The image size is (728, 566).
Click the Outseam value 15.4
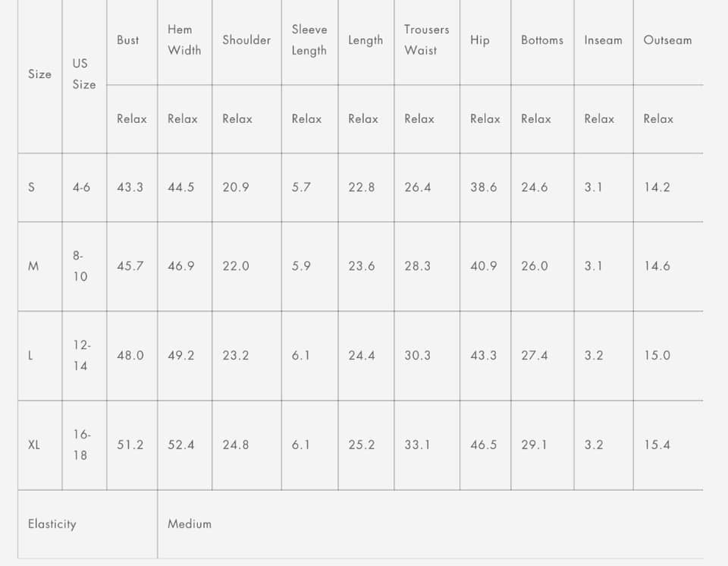(657, 445)
